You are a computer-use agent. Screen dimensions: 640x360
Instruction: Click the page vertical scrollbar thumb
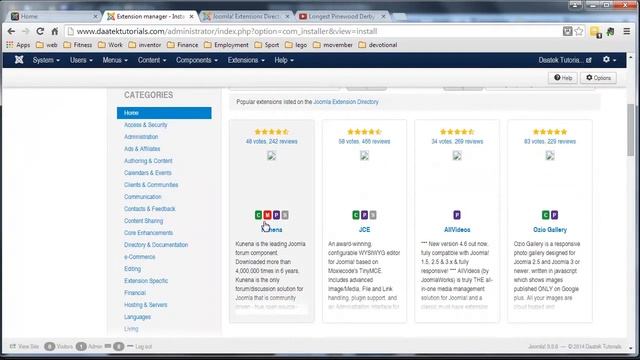tap(631, 130)
